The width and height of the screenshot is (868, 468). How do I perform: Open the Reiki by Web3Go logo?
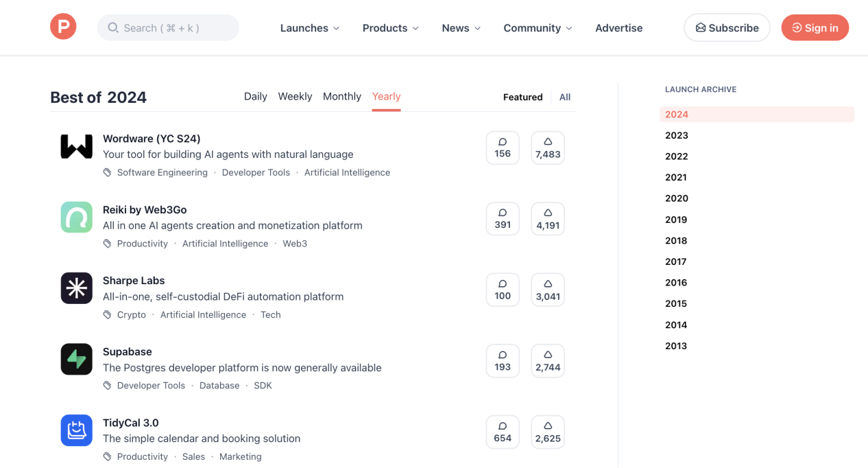(x=77, y=218)
